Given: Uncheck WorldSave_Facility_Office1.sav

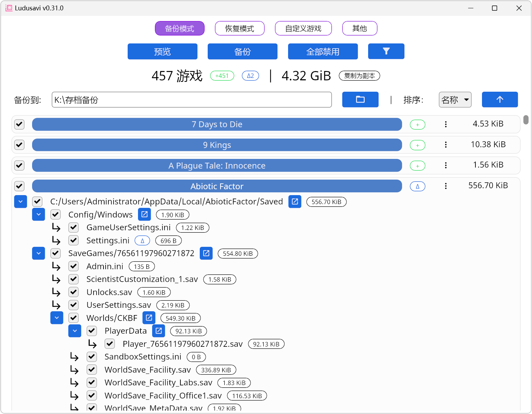Looking at the screenshot, I should pos(92,395).
